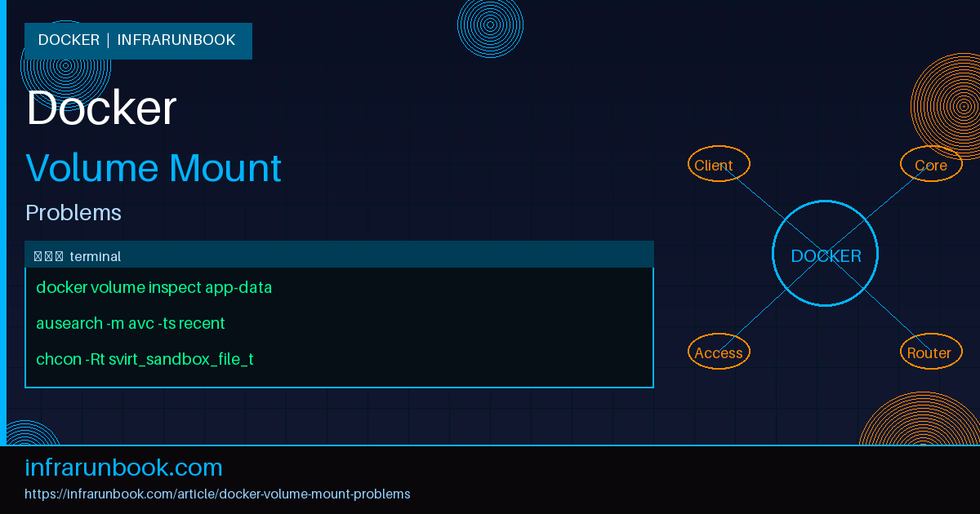This screenshot has width=980, height=514.
Task: Select the docker volume inspect command line
Action: click(154, 287)
